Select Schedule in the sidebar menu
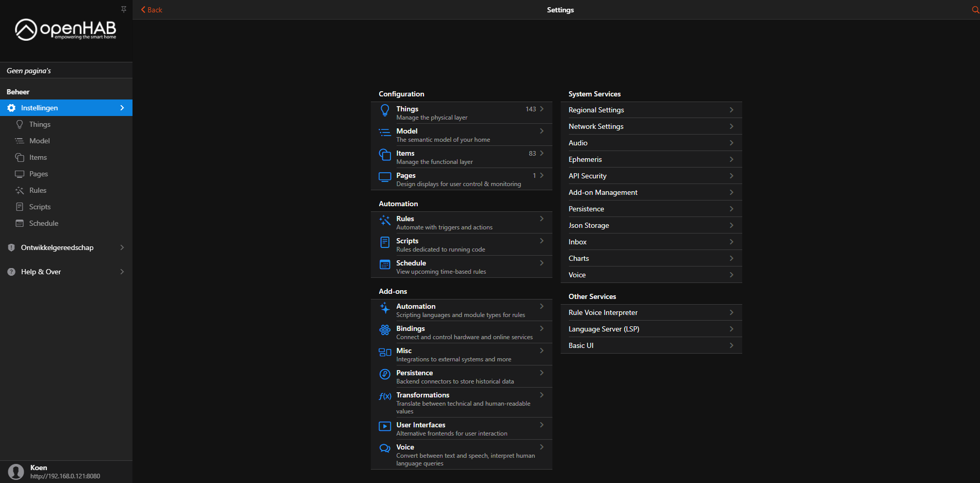The width and height of the screenshot is (980, 483). point(66,223)
